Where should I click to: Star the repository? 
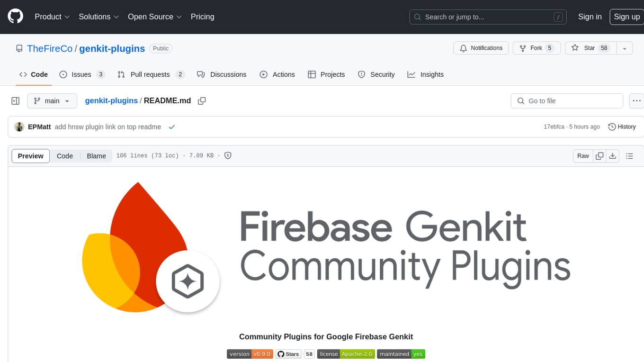point(590,48)
